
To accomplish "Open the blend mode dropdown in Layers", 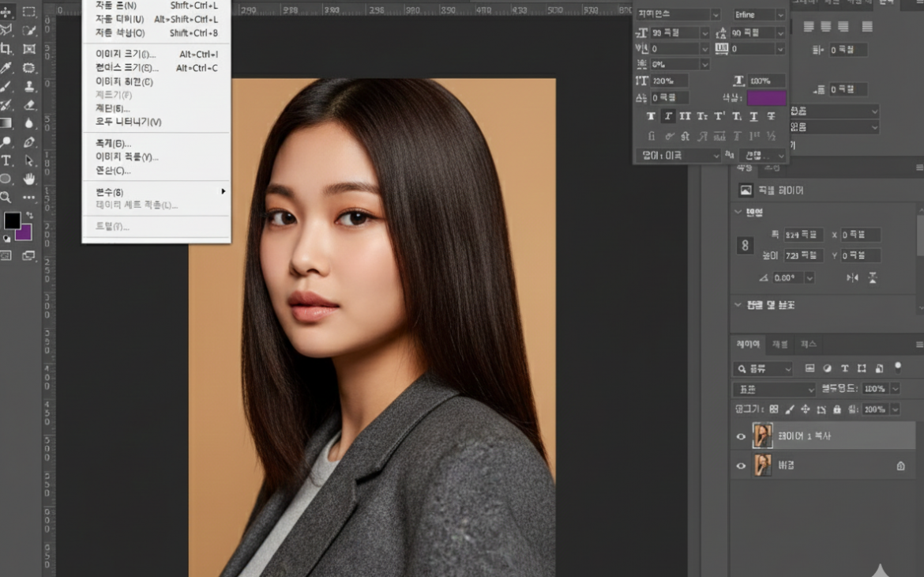I will tap(774, 389).
